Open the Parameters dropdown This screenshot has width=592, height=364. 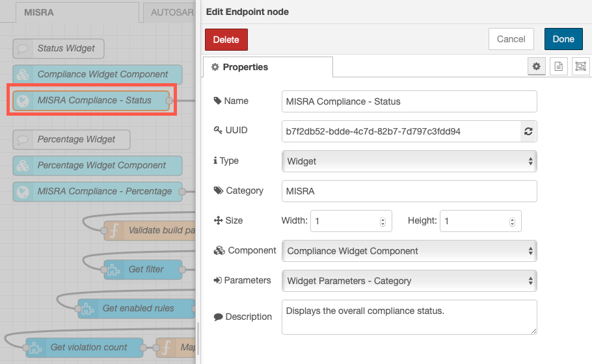click(x=409, y=281)
